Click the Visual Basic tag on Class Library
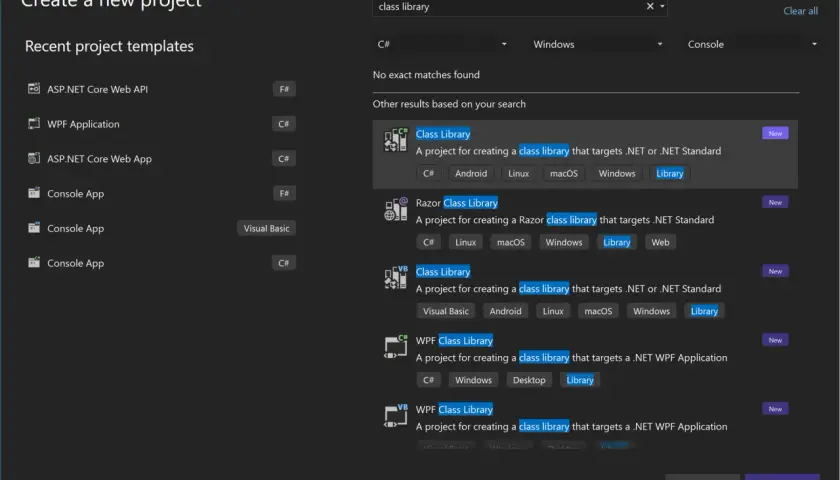This screenshot has width=840, height=480. [x=446, y=311]
